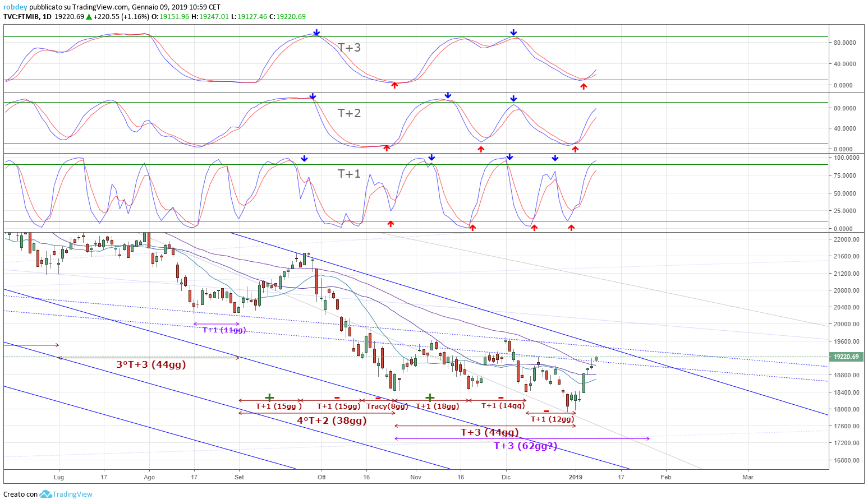This screenshot has width=868, height=504.
Task: Click the 22000.00 price axis label
Action: tap(847, 239)
